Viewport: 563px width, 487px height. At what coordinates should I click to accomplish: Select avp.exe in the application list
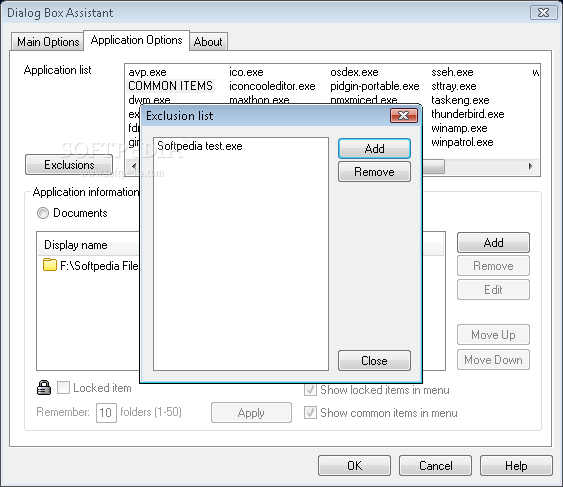coord(148,72)
